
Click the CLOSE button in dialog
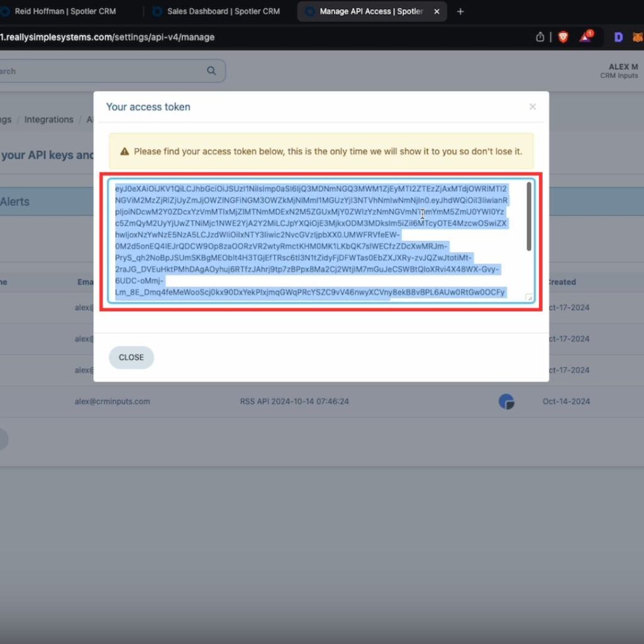tap(131, 357)
